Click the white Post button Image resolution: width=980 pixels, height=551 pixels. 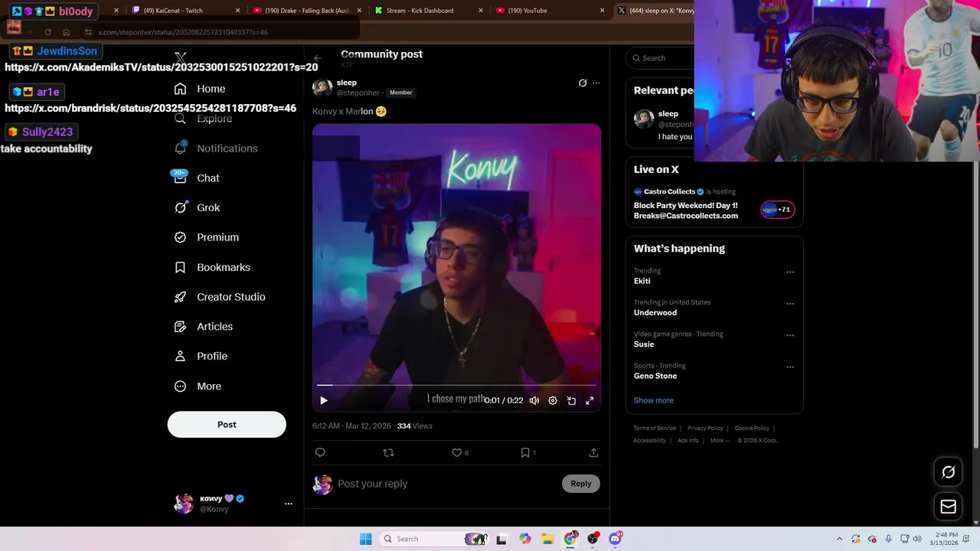click(227, 425)
